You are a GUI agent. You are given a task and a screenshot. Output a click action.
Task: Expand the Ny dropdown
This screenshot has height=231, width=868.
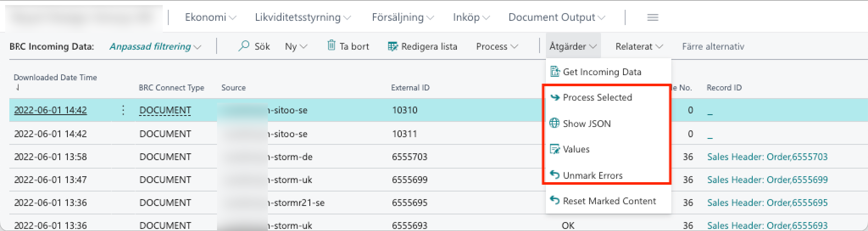point(296,47)
